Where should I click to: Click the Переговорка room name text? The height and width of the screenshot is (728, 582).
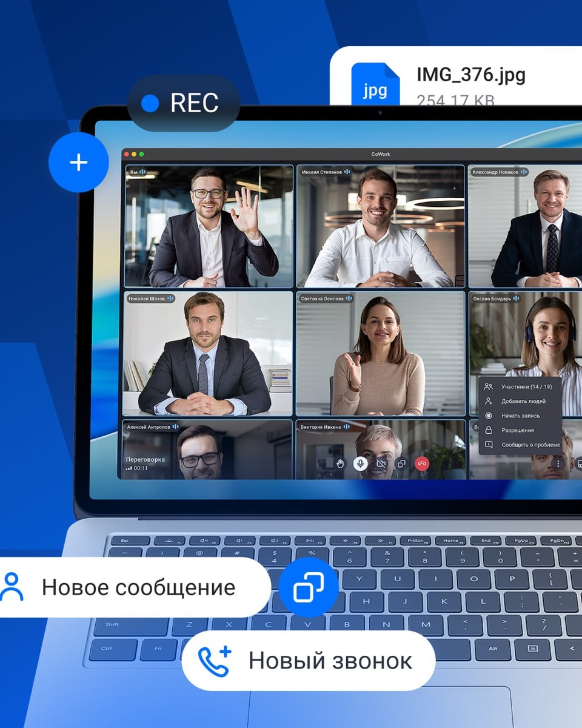coord(145,459)
